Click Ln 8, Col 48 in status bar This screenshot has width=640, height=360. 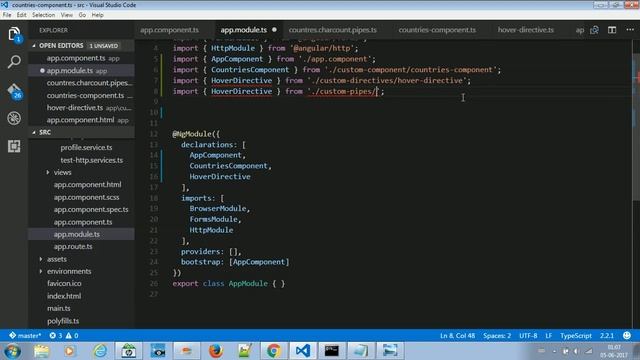pyautogui.click(x=457, y=336)
